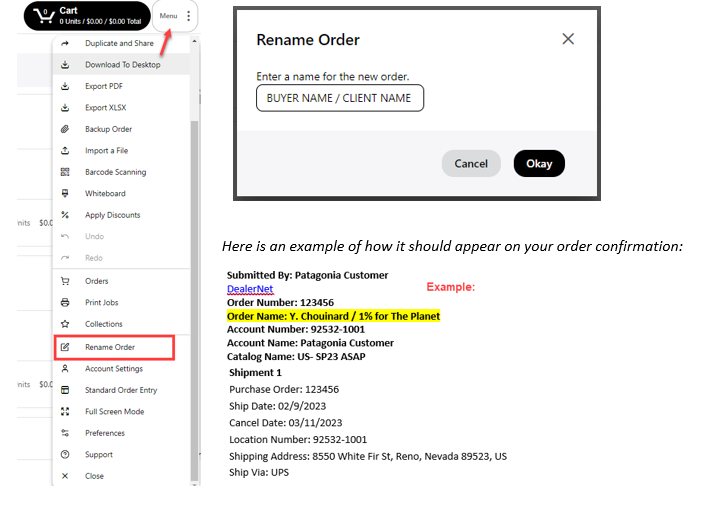Click the Duplicate and Share arrow icon
This screenshot has height=525, width=713.
(x=65, y=43)
